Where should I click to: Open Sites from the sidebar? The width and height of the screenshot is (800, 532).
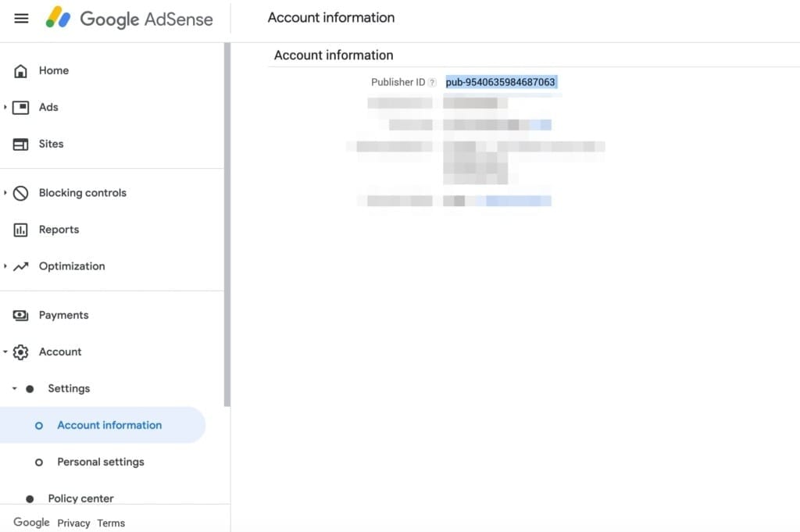(51, 144)
